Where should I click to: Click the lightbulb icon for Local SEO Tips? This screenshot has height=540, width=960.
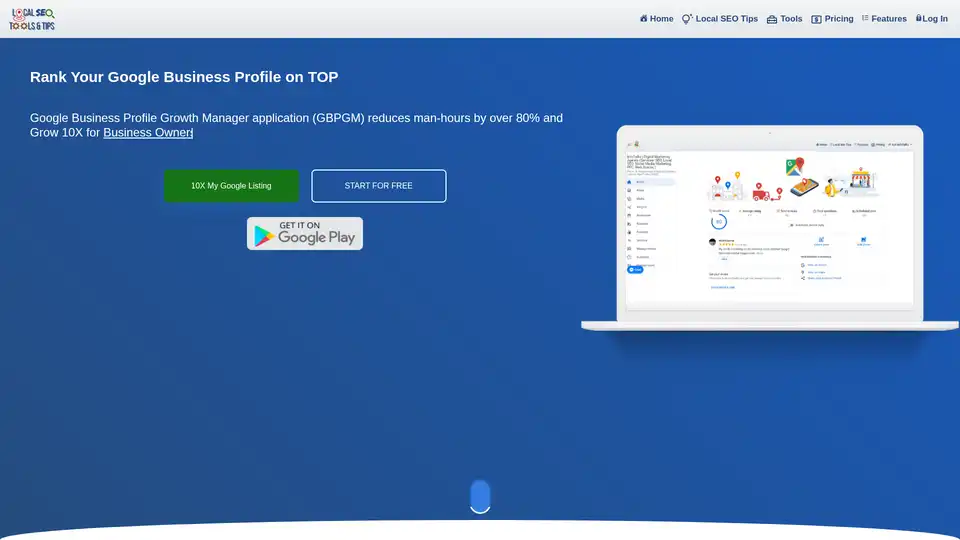687,19
